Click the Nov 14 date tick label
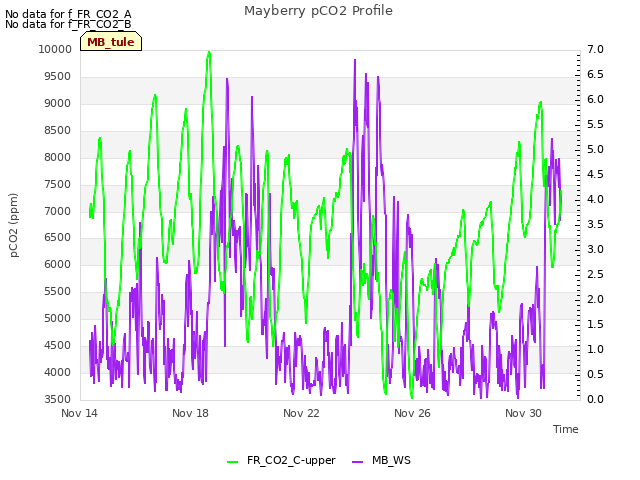 [79, 413]
